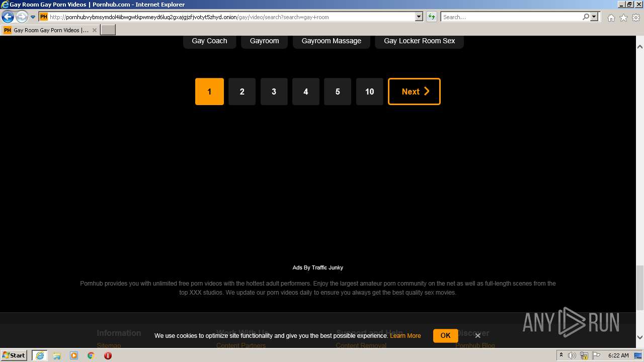Click the Gayroom Massage tag
Screen dimensions: 644x362
(x=331, y=41)
